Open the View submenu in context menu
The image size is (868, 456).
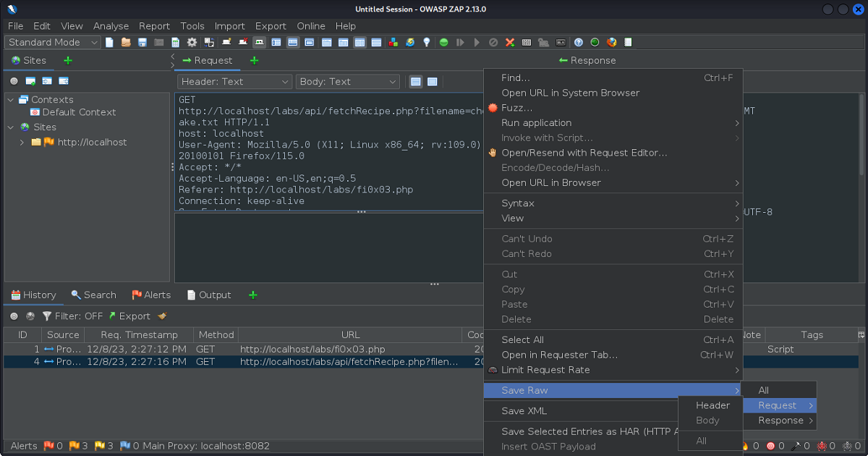point(613,219)
